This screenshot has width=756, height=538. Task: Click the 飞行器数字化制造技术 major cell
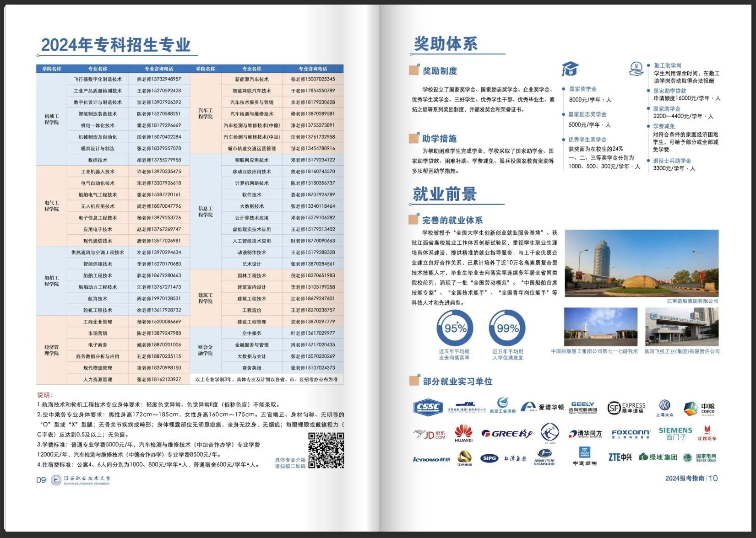click(98, 79)
